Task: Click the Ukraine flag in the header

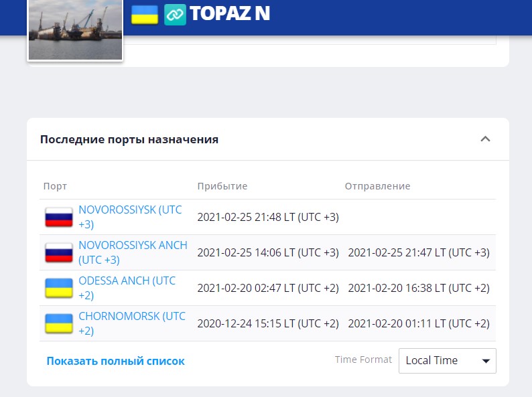Action: click(144, 14)
